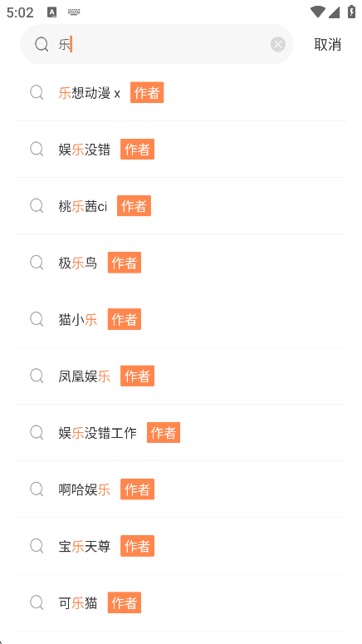Tap the keyboard indicator in status bar
The image size is (362, 644).
coord(74,12)
